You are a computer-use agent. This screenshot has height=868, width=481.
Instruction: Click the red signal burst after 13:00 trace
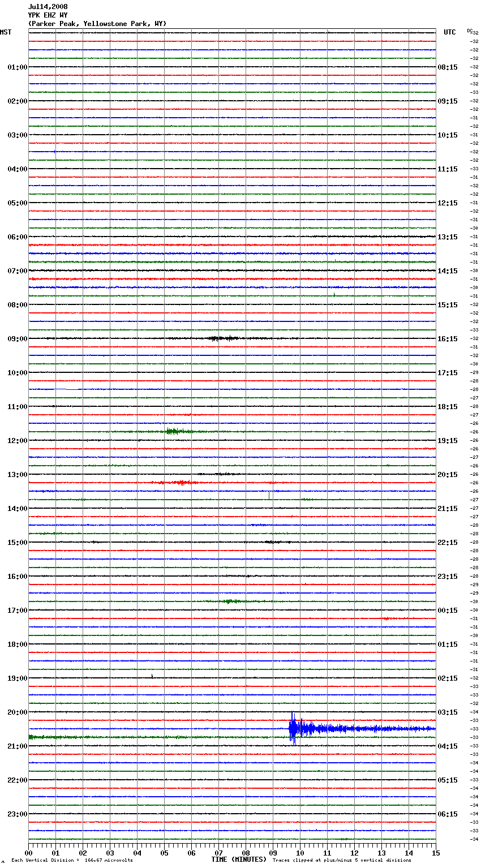point(181,483)
